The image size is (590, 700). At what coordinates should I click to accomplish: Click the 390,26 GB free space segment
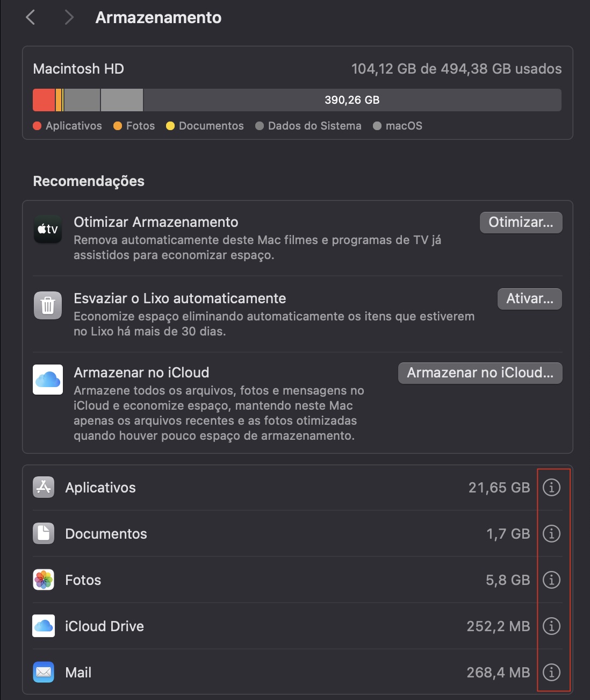(x=351, y=100)
